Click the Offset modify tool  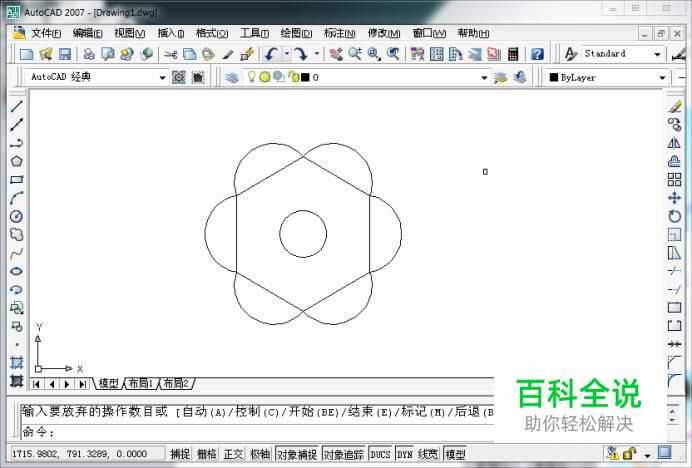[x=674, y=161]
